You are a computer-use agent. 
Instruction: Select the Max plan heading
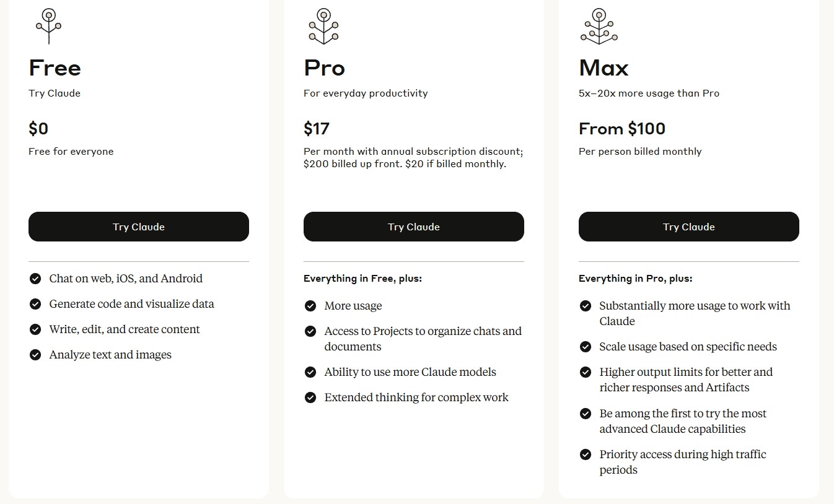point(604,67)
